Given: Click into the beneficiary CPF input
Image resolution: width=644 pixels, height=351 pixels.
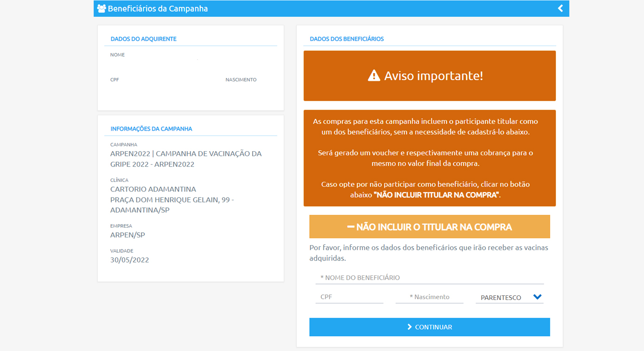Looking at the screenshot, I should 349,297.
